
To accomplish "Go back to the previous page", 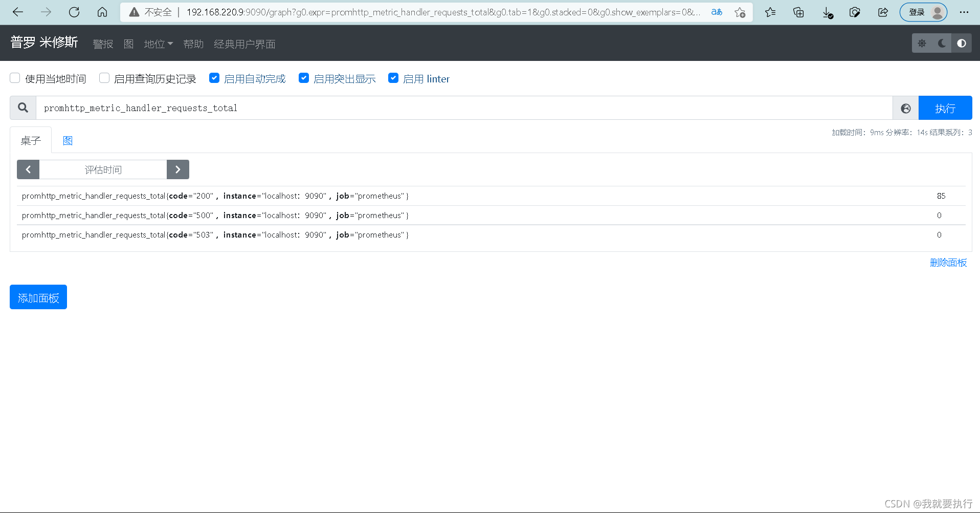I will tap(18, 12).
